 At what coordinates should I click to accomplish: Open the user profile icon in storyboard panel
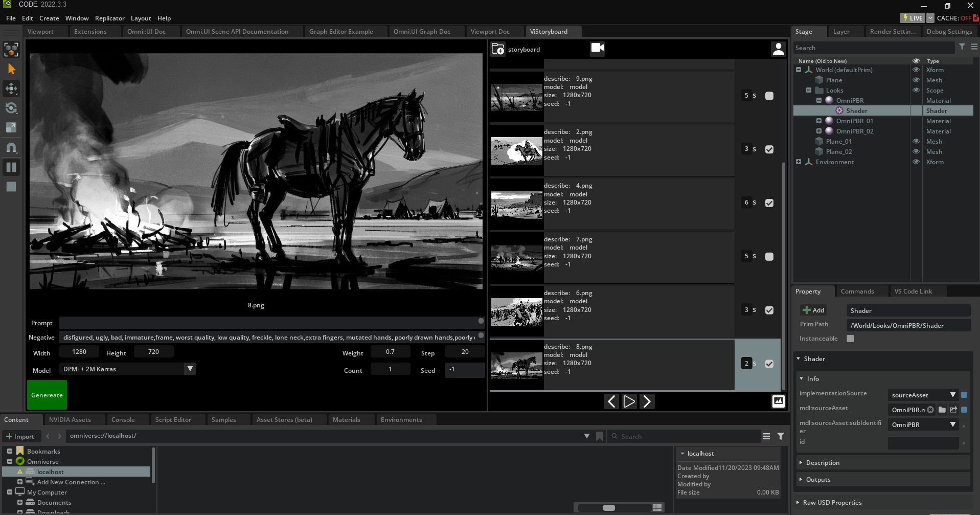tap(778, 49)
